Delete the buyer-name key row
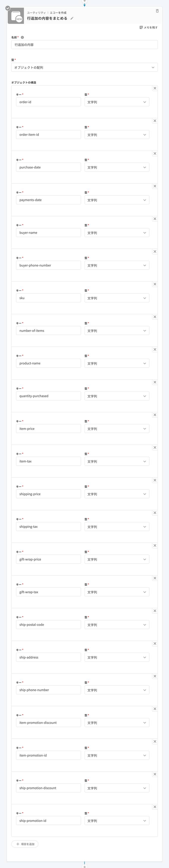The image size is (169, 868). tap(155, 219)
